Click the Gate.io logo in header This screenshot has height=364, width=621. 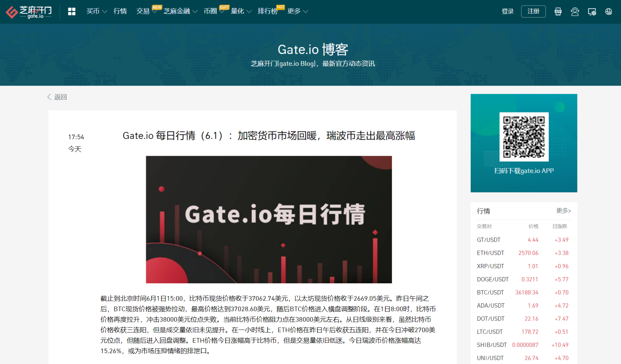(29, 12)
